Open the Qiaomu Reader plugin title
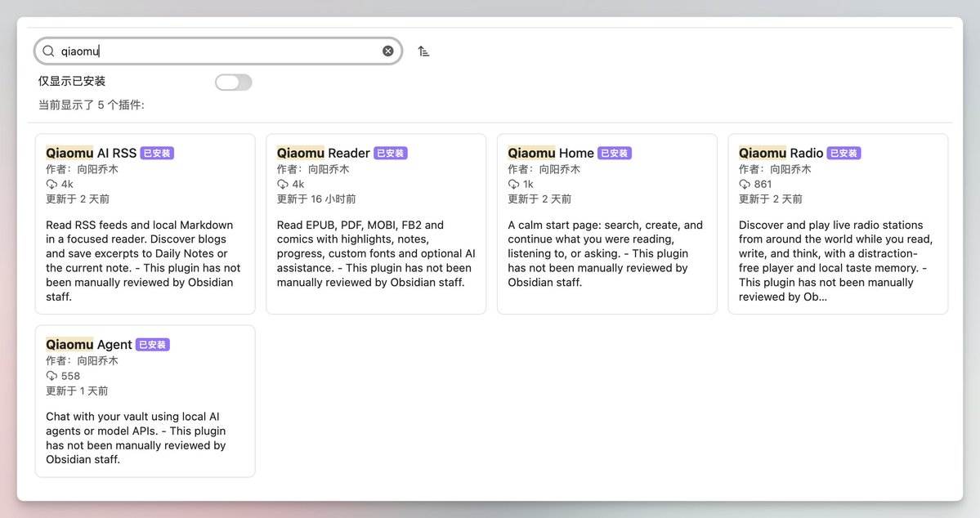 (x=323, y=153)
